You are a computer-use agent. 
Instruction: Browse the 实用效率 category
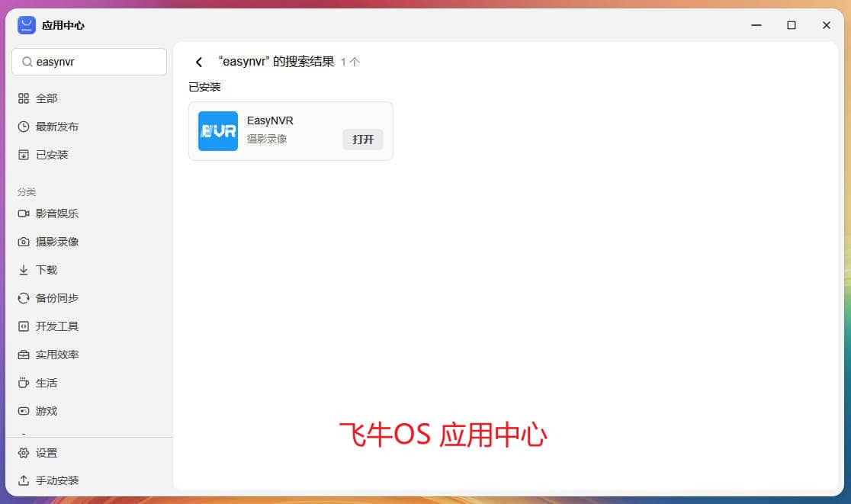pyautogui.click(x=57, y=355)
